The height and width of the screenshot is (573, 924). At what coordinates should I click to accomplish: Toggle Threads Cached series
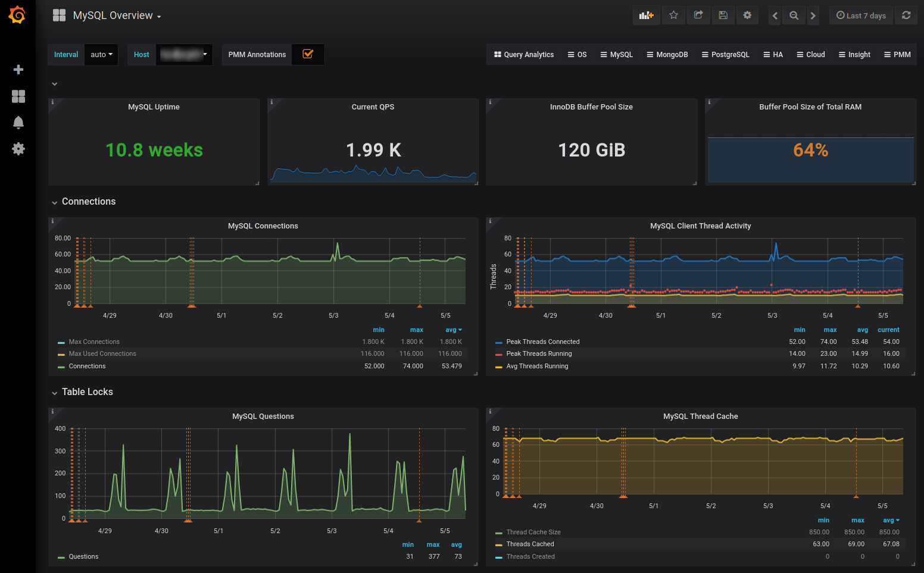(530, 544)
